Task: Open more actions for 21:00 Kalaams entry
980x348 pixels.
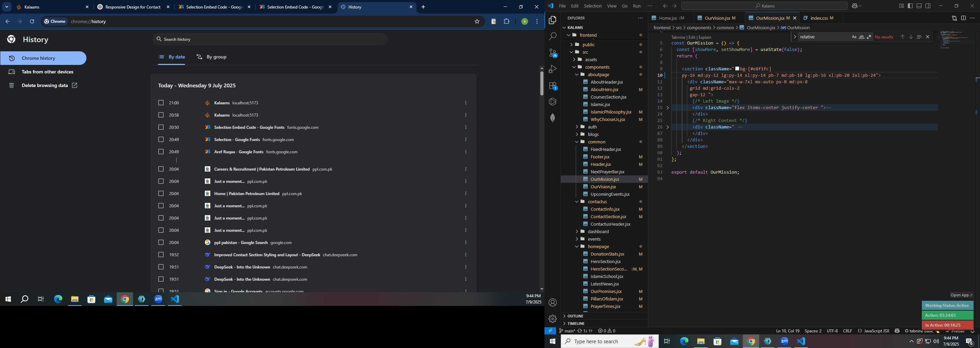Action: coord(466,103)
